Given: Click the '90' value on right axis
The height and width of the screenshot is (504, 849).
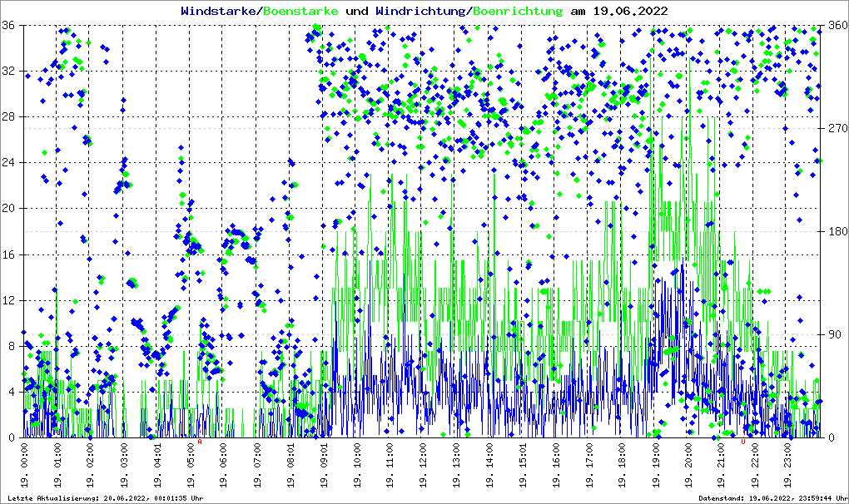Looking at the screenshot, I should [x=832, y=334].
